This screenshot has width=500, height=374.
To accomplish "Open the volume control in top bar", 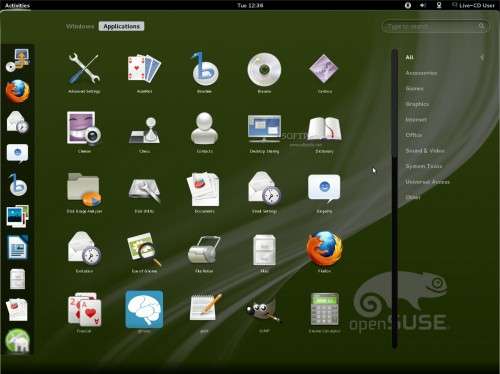I will click(x=423, y=5).
